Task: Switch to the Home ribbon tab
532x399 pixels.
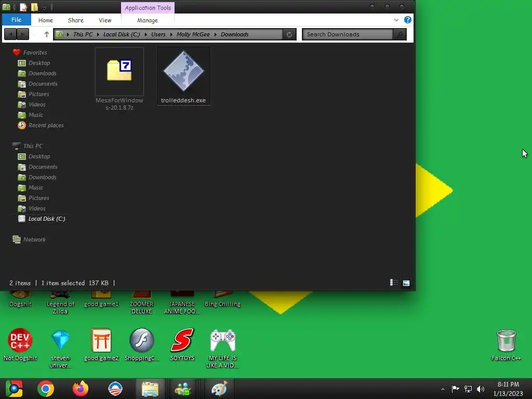Action: point(46,20)
